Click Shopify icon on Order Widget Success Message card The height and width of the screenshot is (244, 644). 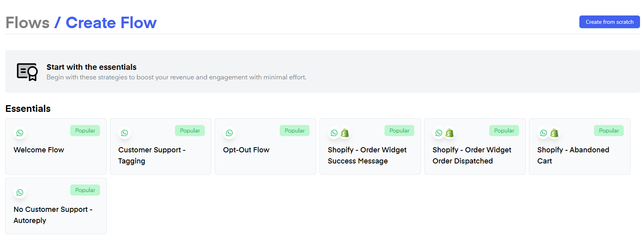pyautogui.click(x=345, y=133)
